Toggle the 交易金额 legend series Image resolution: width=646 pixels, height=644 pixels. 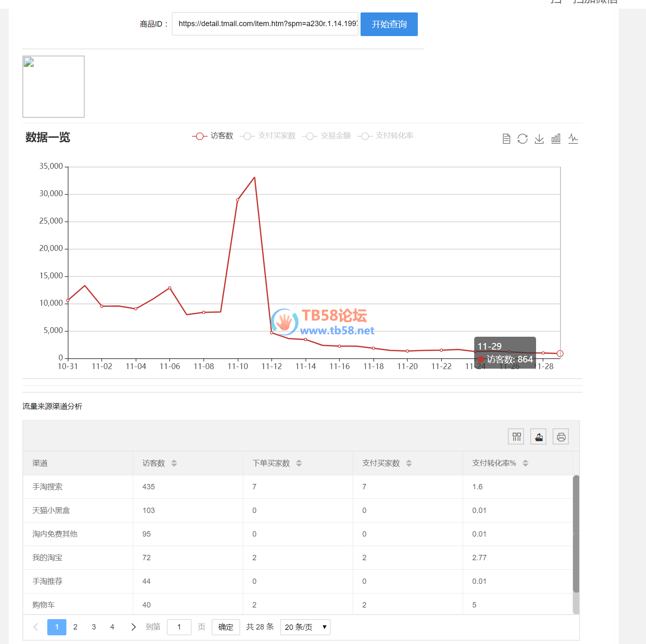click(x=327, y=136)
